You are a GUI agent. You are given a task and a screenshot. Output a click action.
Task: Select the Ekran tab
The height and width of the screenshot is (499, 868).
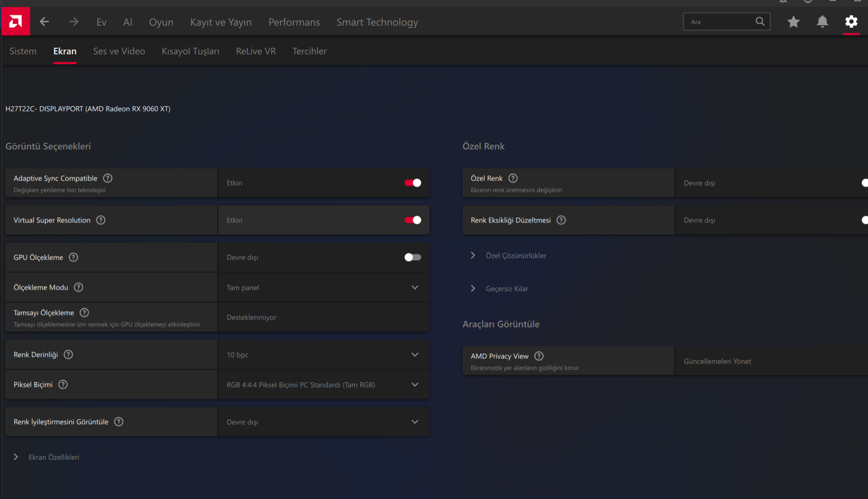pyautogui.click(x=65, y=51)
